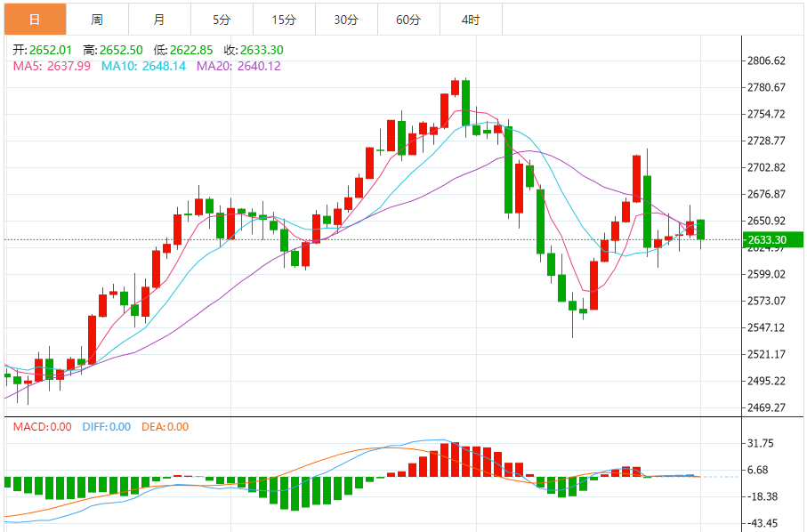
Task: Switch to the 月 monthly tab
Action: [x=159, y=20]
